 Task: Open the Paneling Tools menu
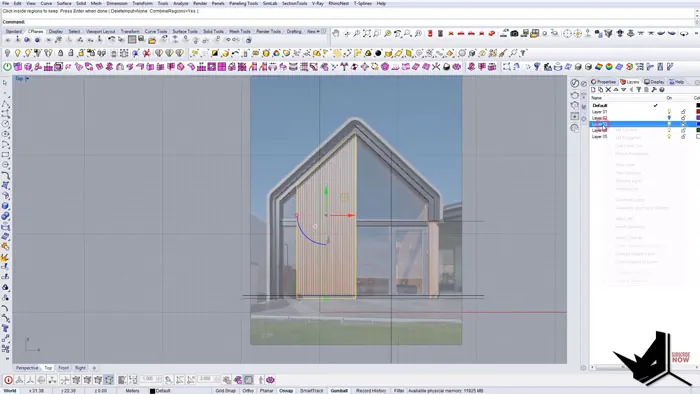tap(243, 3)
